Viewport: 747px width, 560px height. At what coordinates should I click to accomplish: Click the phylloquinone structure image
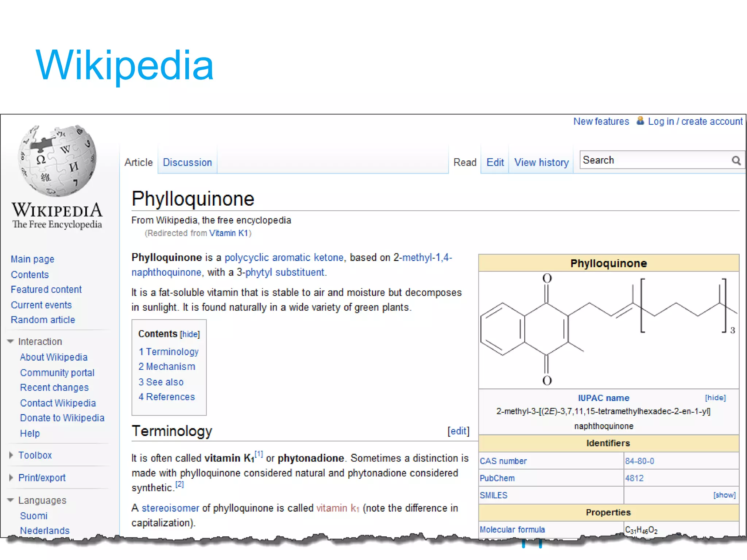point(609,330)
